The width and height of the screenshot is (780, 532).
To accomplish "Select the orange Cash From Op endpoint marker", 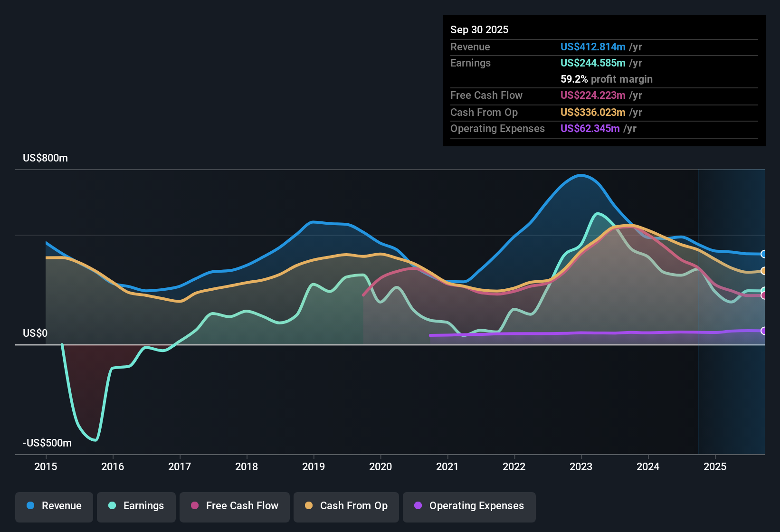I will (764, 271).
